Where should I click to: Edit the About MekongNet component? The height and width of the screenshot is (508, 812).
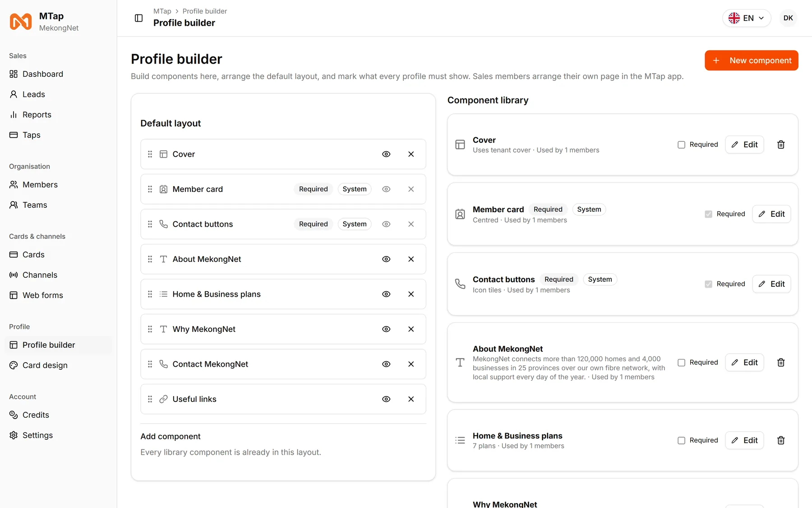[744, 363]
